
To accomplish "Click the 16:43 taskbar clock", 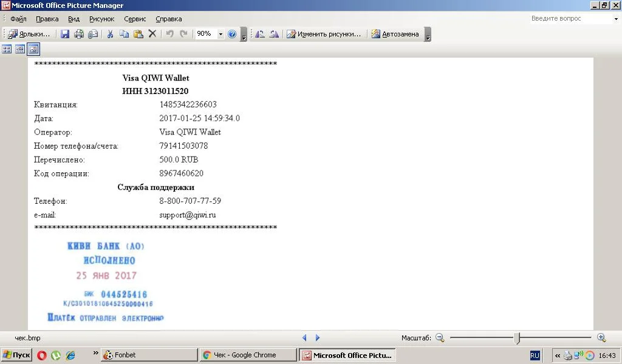I will click(607, 356).
